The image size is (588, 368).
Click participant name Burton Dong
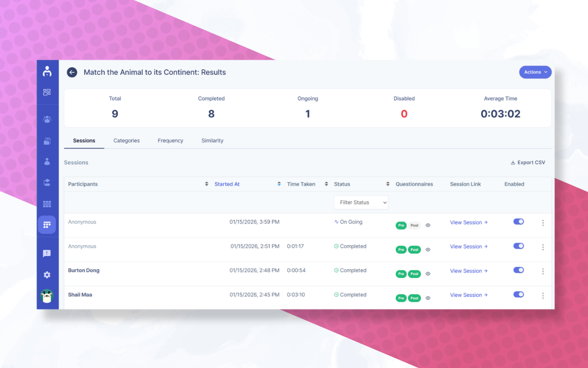(x=84, y=270)
